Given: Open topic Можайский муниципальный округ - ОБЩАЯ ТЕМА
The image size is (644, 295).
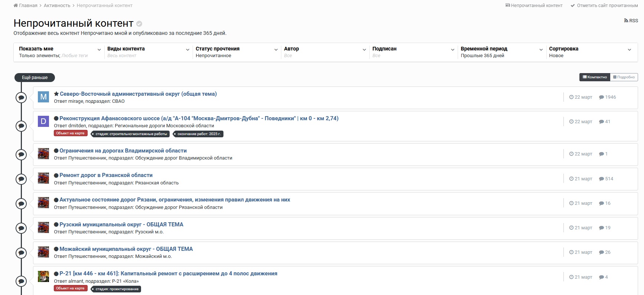Looking at the screenshot, I should click(126, 249).
